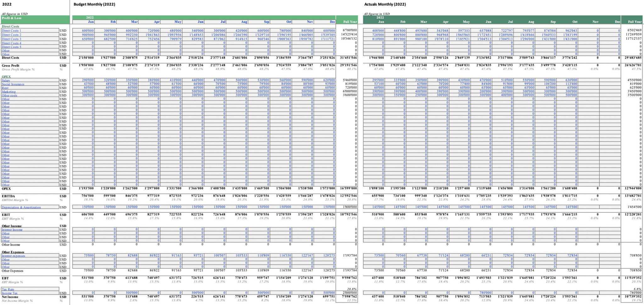Click budget Gross Profit value 1'827'500

pyautogui.click(x=108, y=66)
